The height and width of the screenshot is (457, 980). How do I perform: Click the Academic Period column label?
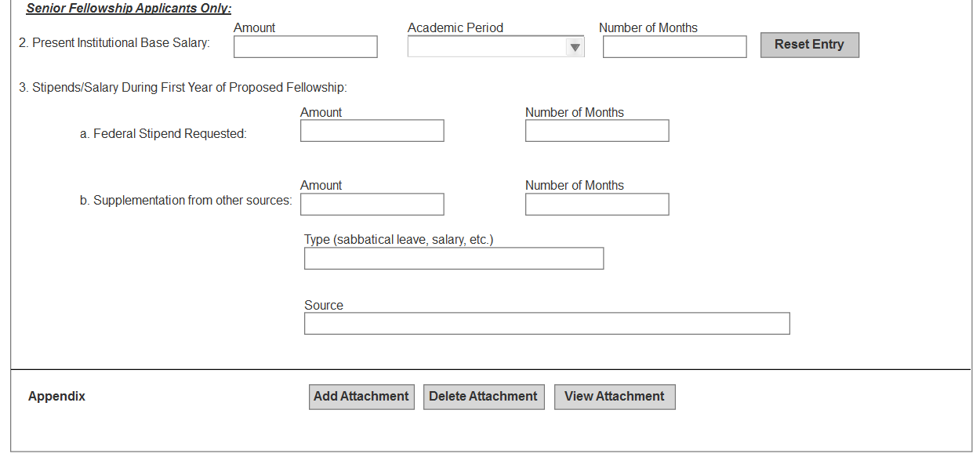[x=456, y=27]
